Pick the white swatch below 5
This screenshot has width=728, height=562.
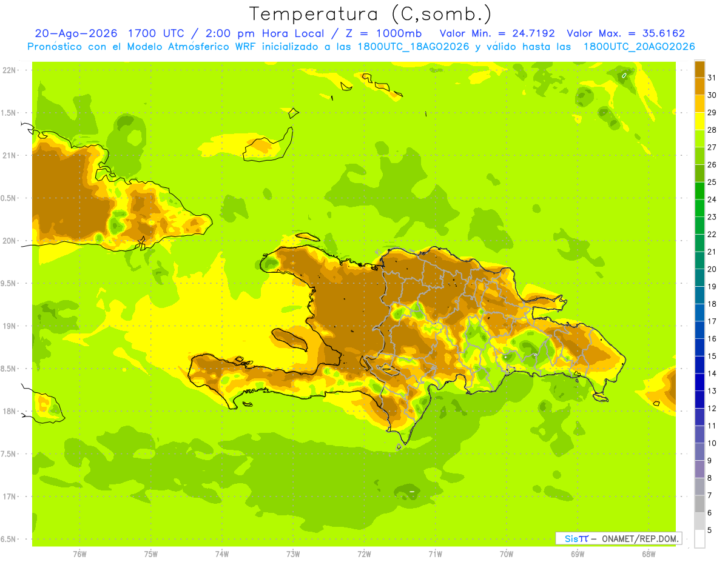click(699, 538)
